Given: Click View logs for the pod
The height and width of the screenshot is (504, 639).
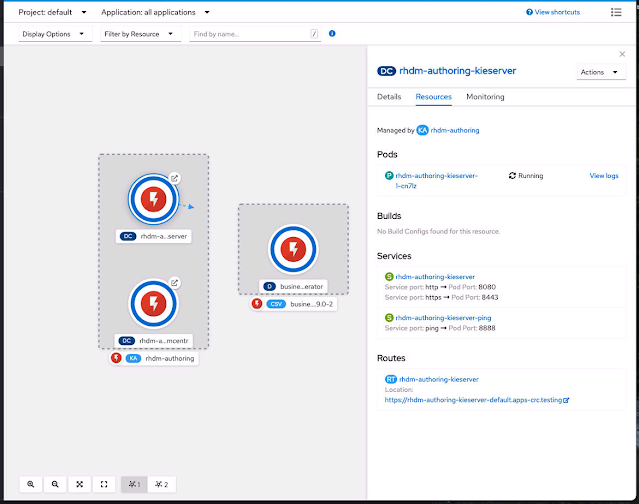Looking at the screenshot, I should tap(604, 176).
